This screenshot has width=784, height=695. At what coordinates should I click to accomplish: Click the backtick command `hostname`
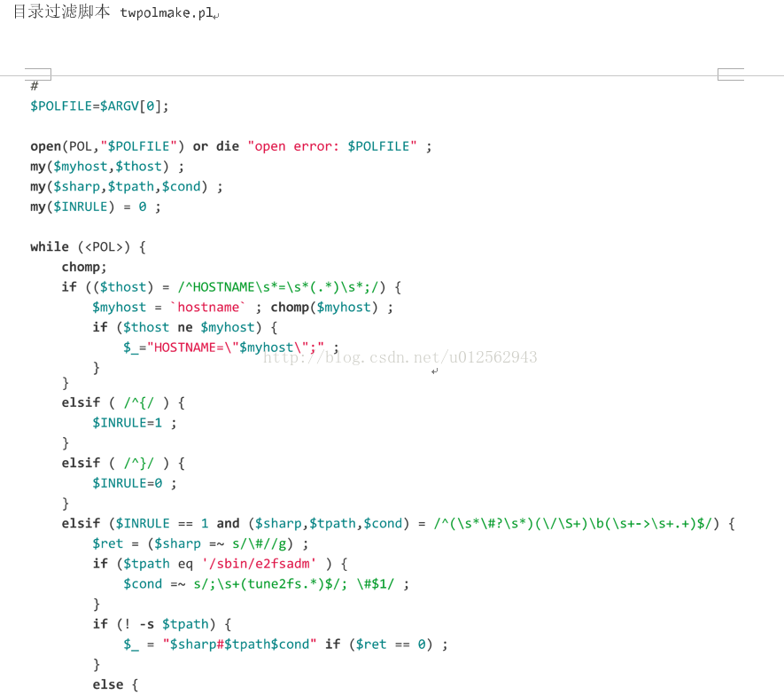click(x=208, y=308)
